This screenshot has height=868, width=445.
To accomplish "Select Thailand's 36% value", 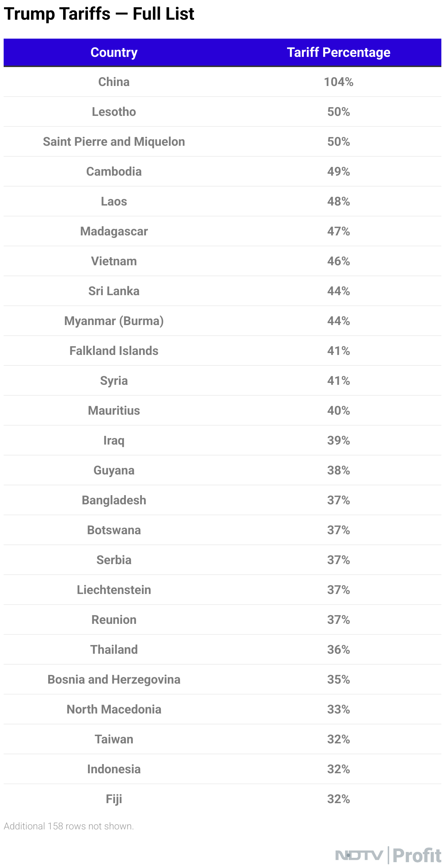I will (338, 650).
